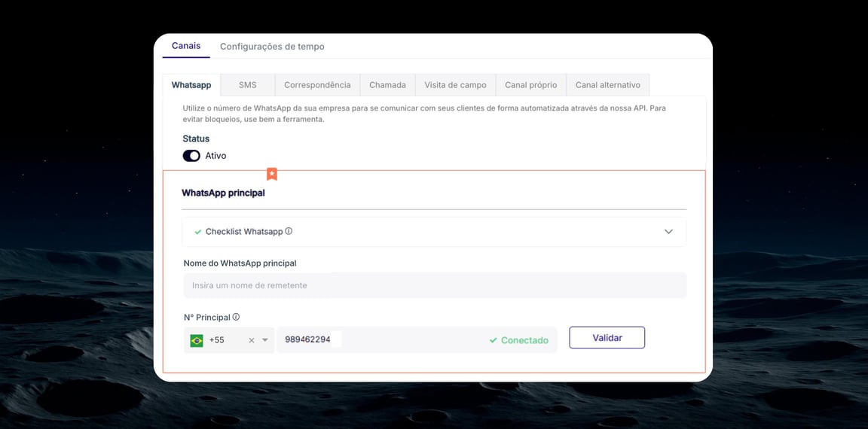This screenshot has height=429, width=868.
Task: Open the Visita de campo tab
Action: (x=455, y=85)
